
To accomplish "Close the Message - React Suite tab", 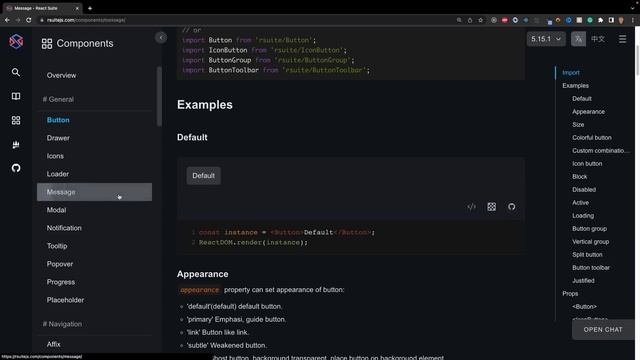I will [77, 8].
